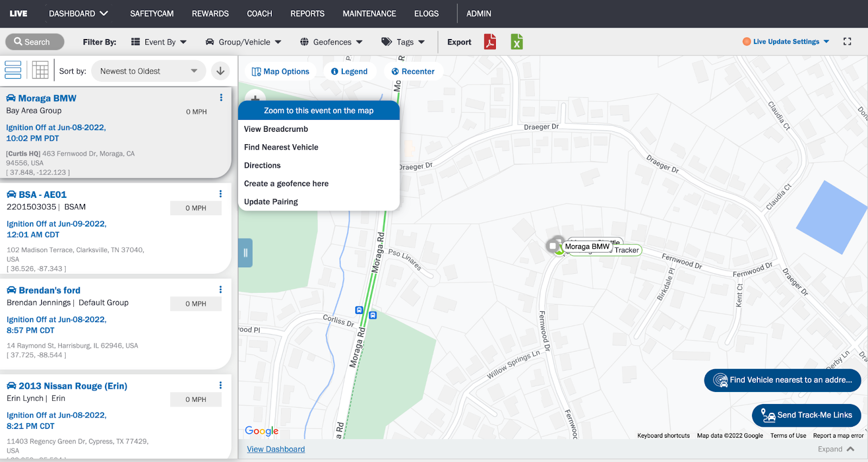The width and height of the screenshot is (868, 462).
Task: Click Find Vehicle nearest to an address
Action: 782,380
